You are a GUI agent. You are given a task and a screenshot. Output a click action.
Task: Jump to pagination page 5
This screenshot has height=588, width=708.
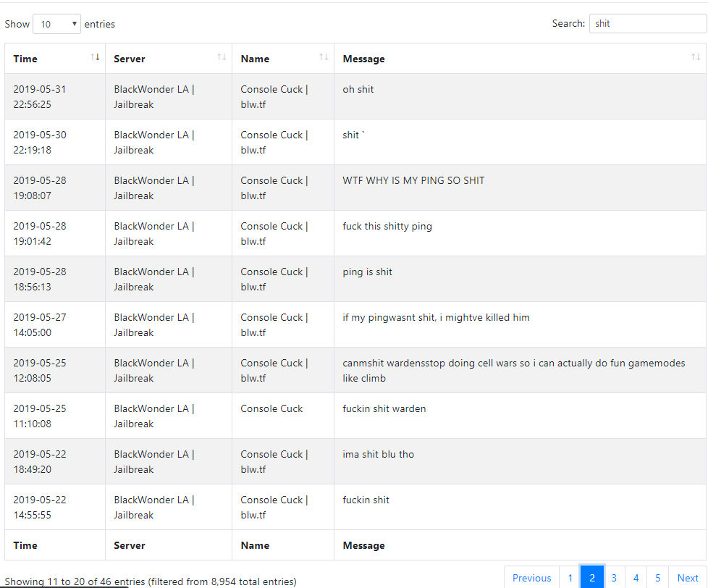658,578
